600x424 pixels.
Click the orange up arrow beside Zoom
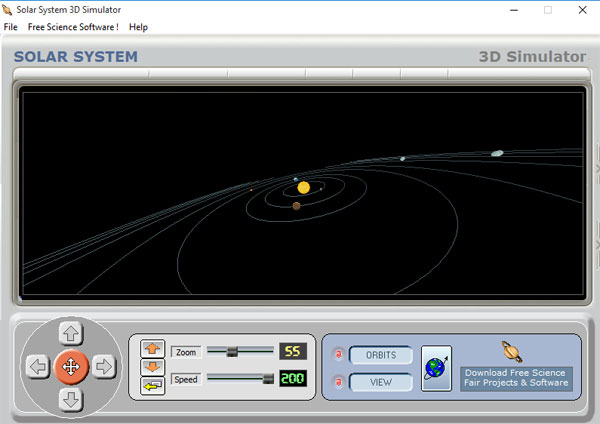coord(153,348)
